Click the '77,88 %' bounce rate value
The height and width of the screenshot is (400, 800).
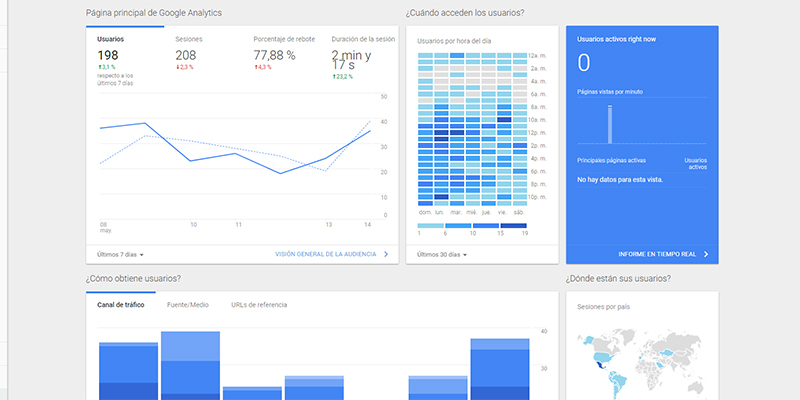pyautogui.click(x=274, y=56)
